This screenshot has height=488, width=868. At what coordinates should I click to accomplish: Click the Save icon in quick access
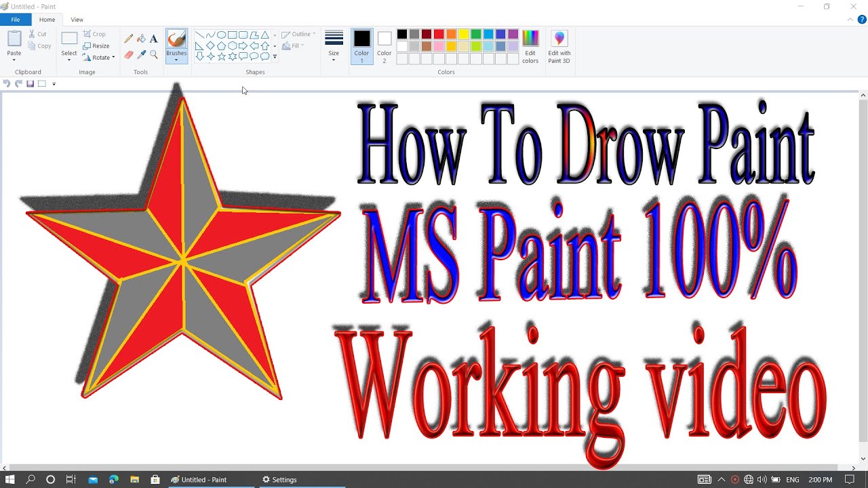coord(30,84)
